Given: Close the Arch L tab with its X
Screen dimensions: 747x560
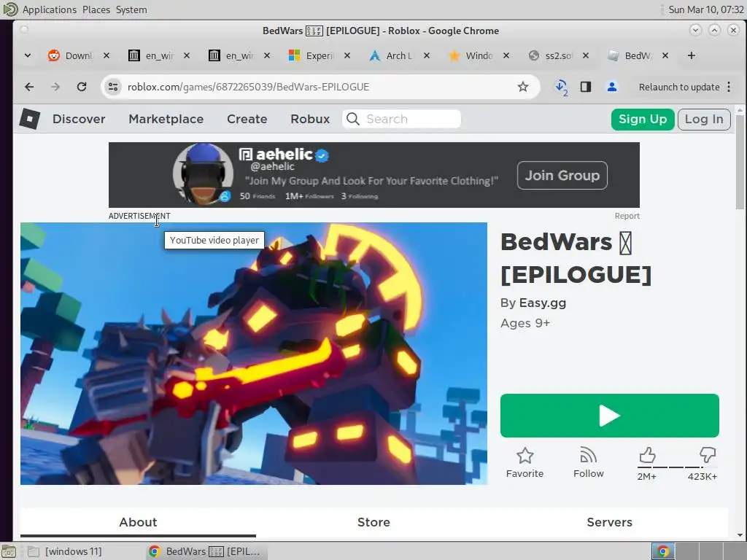Looking at the screenshot, I should (427, 55).
